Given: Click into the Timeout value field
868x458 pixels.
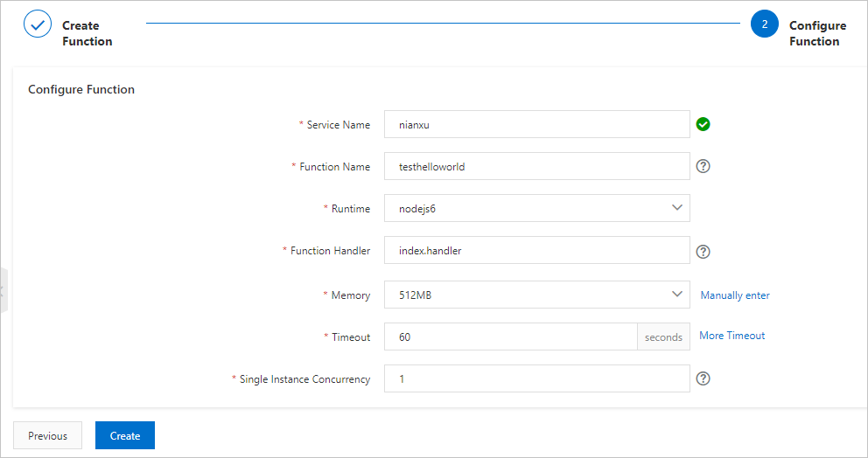Looking at the screenshot, I should [x=510, y=337].
